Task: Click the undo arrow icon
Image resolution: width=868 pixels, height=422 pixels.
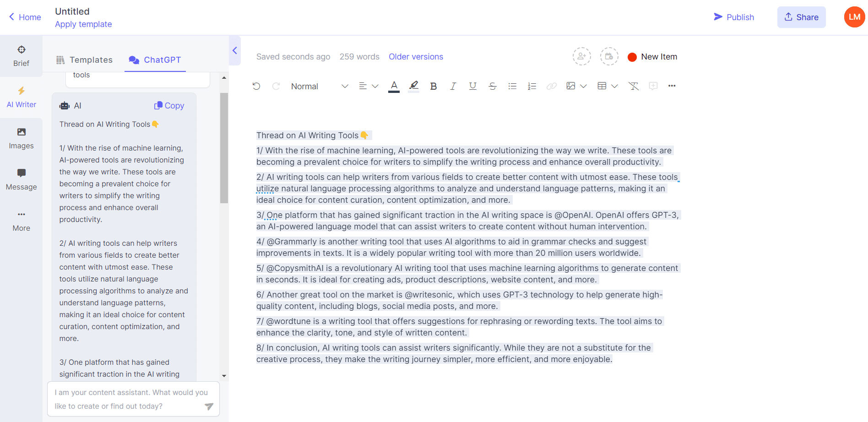Action: click(256, 86)
